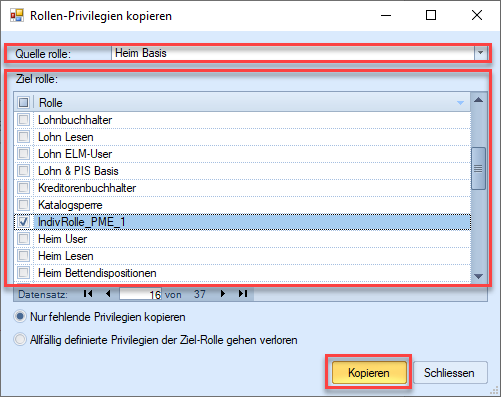Select the Heim Bettendispositionen row text
The height and width of the screenshot is (397, 501).
(x=97, y=273)
